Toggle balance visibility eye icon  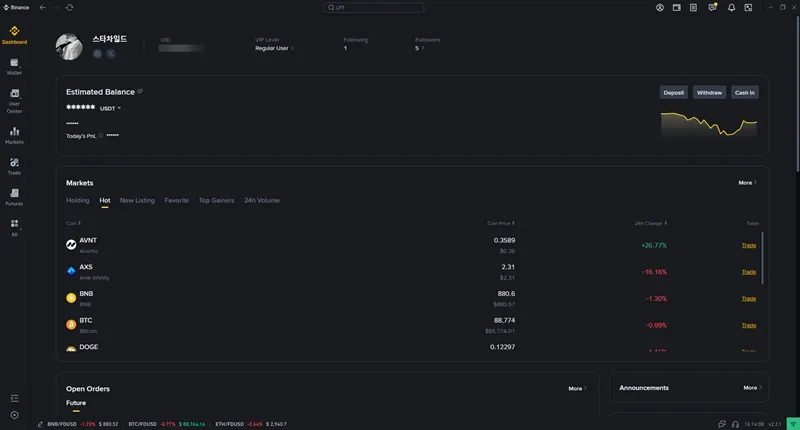click(140, 91)
